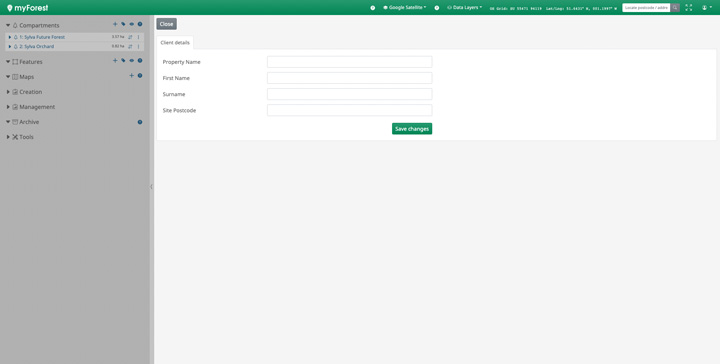The height and width of the screenshot is (364, 720).
Task: Close the client details panel
Action: (166, 24)
